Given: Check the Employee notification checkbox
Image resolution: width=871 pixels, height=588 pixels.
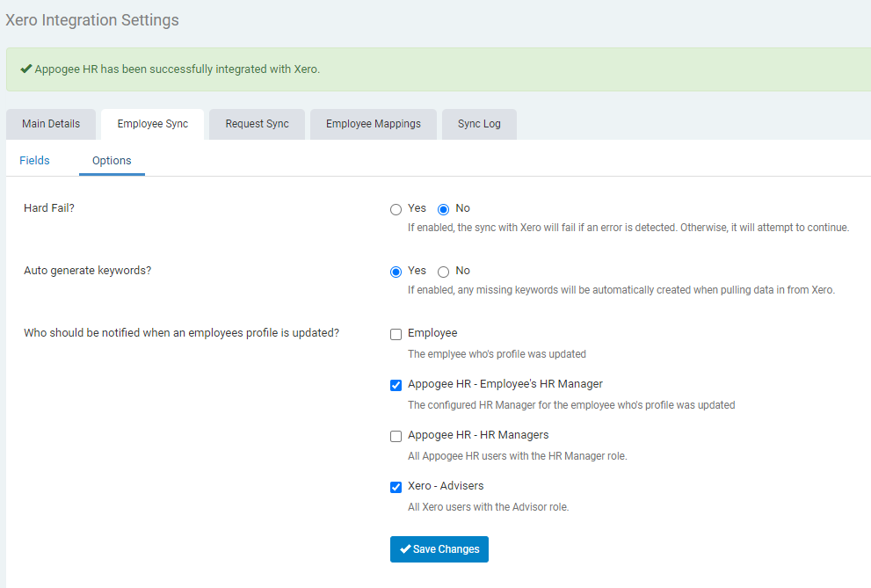Looking at the screenshot, I should [396, 334].
